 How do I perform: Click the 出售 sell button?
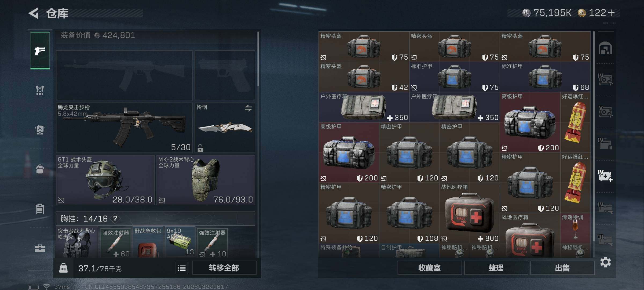pos(562,268)
